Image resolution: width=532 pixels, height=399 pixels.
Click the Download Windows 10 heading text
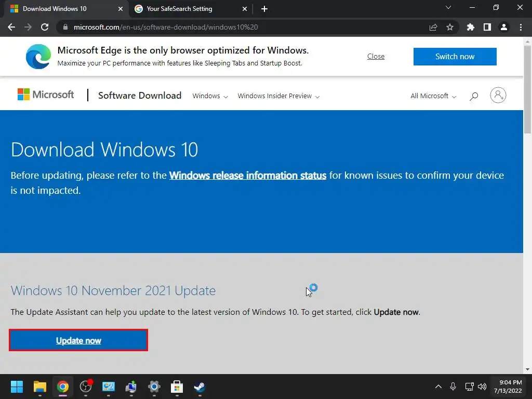coord(104,150)
